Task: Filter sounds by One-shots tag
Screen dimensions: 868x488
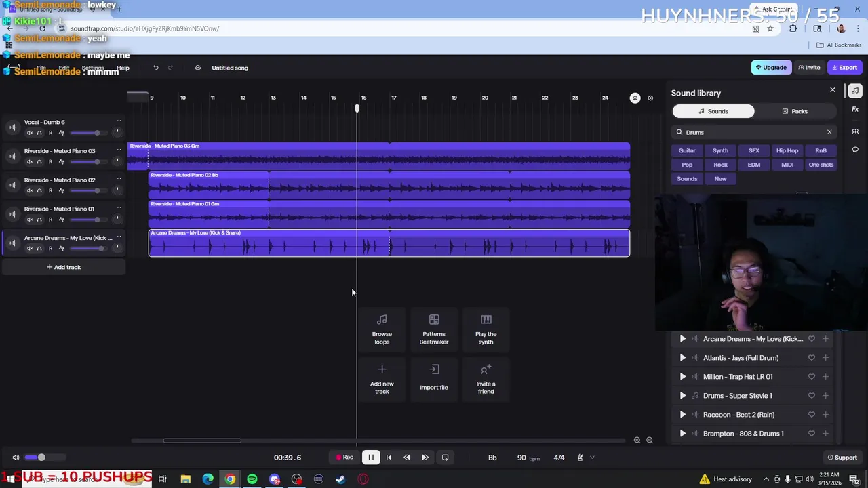Action: [x=821, y=165]
